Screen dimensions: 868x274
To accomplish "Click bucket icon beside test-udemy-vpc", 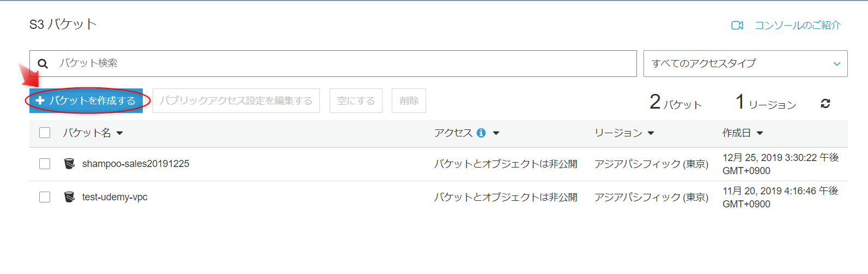I will click(x=69, y=197).
